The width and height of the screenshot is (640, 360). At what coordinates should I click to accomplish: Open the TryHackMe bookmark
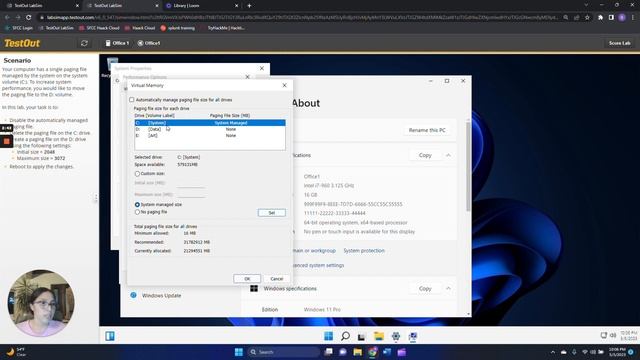223,28
